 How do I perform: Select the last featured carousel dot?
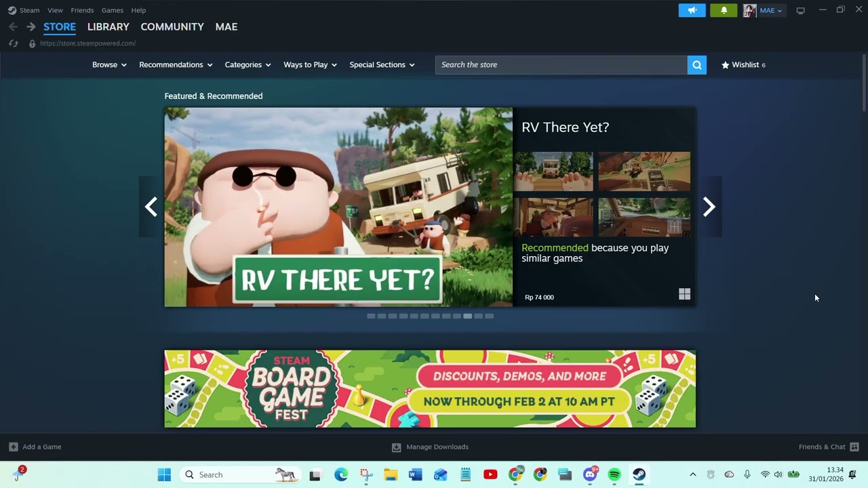pos(490,316)
